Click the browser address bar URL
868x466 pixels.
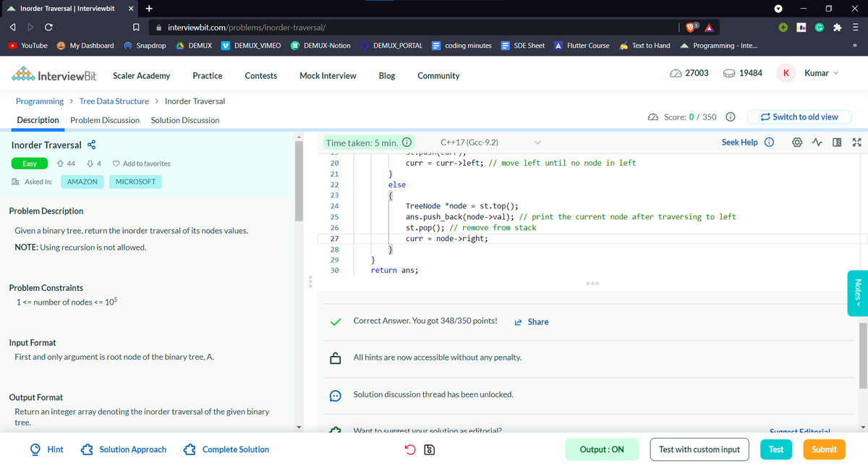246,27
